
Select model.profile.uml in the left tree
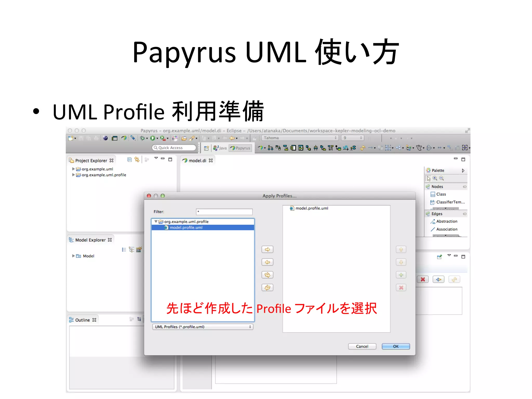pos(203,228)
